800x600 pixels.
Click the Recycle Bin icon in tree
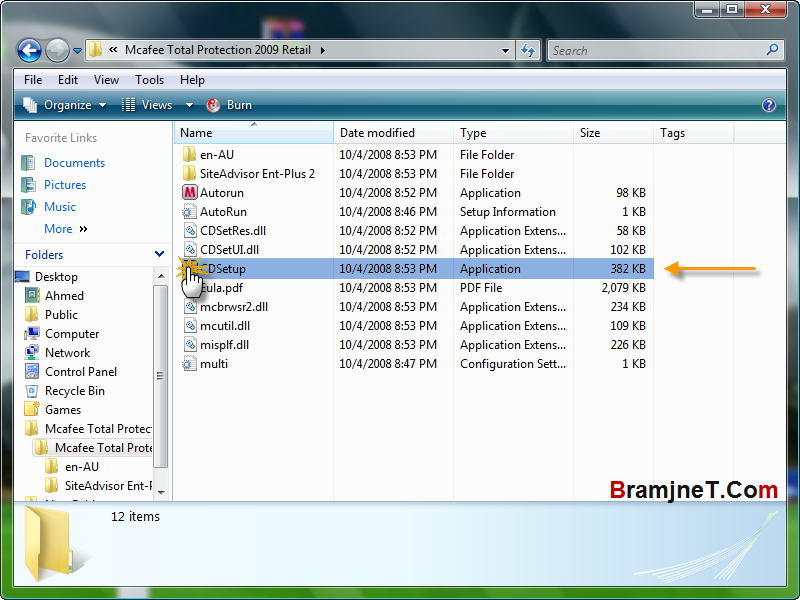coord(32,391)
